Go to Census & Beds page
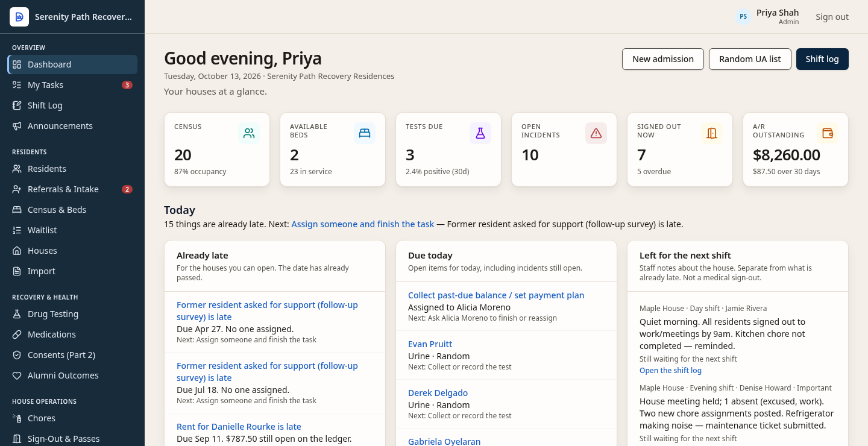 tap(72, 210)
